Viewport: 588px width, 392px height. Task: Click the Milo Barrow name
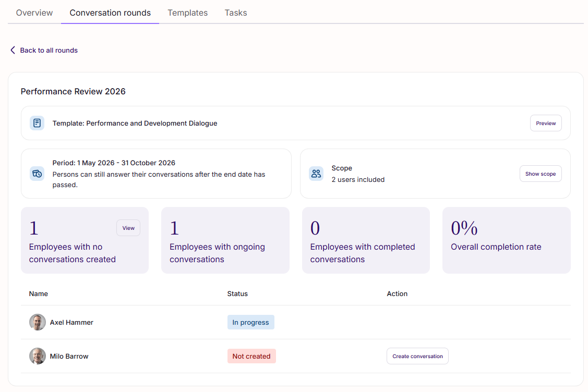click(69, 356)
